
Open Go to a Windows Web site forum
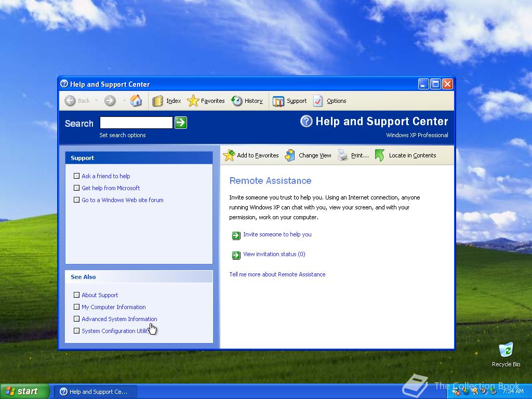123,200
